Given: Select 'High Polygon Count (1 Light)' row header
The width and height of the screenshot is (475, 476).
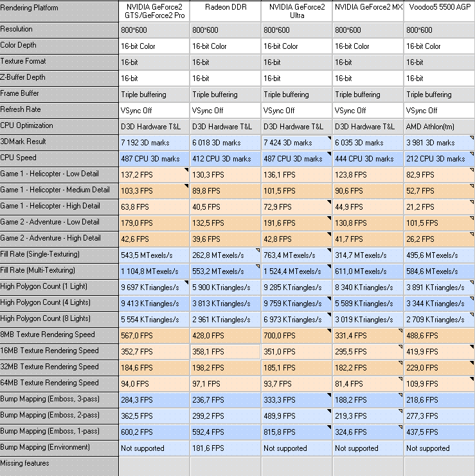Looking at the screenshot, I should [x=59, y=288].
